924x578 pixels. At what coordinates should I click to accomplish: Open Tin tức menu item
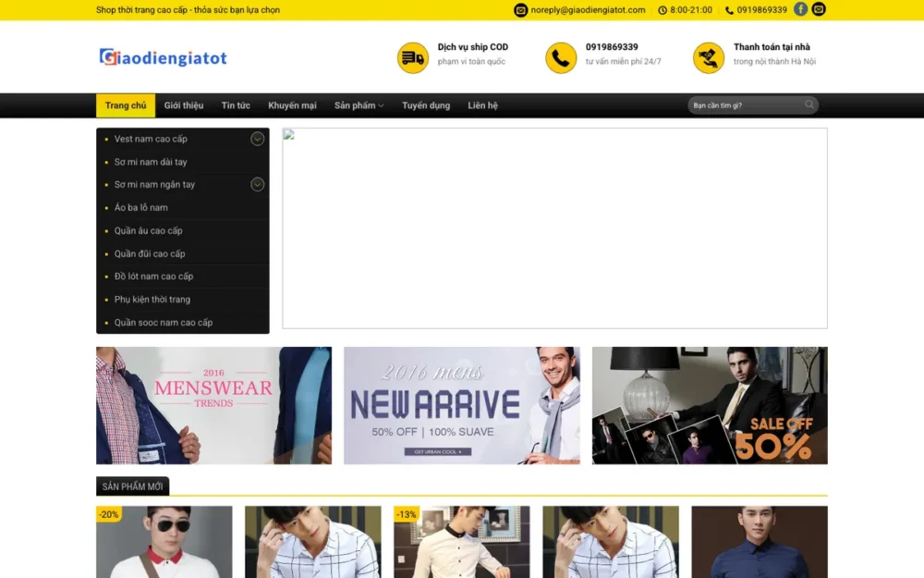tap(236, 105)
